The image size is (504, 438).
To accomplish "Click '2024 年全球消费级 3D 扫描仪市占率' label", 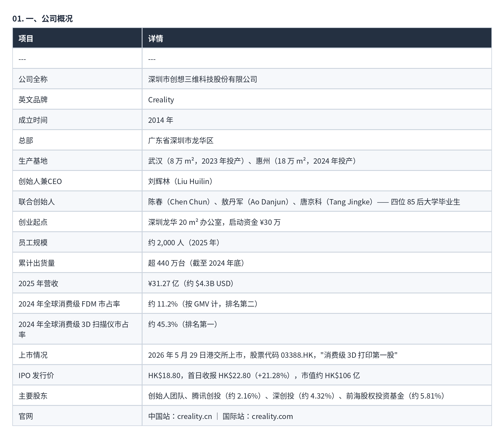I will pyautogui.click(x=77, y=329).
